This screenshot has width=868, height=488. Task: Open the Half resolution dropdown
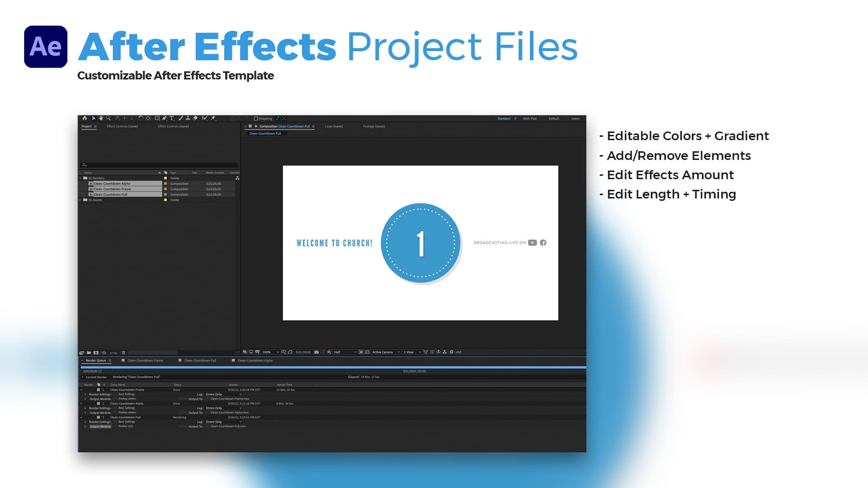[345, 352]
